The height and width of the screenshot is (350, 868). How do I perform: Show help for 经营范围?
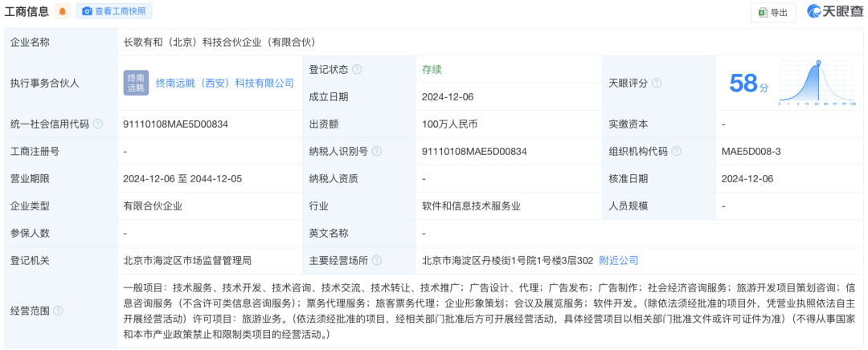point(58,311)
